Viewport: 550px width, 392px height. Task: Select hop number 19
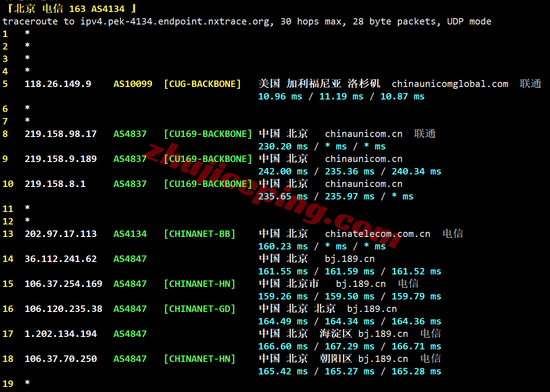(8, 384)
